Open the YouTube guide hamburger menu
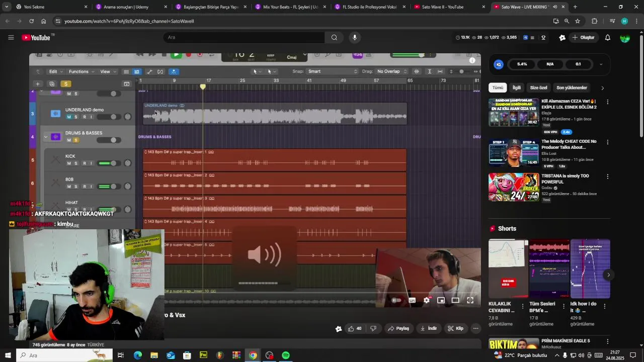 tap(11, 38)
